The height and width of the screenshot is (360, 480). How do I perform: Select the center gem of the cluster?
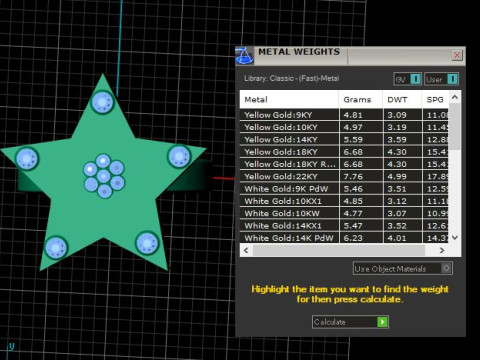click(104, 176)
